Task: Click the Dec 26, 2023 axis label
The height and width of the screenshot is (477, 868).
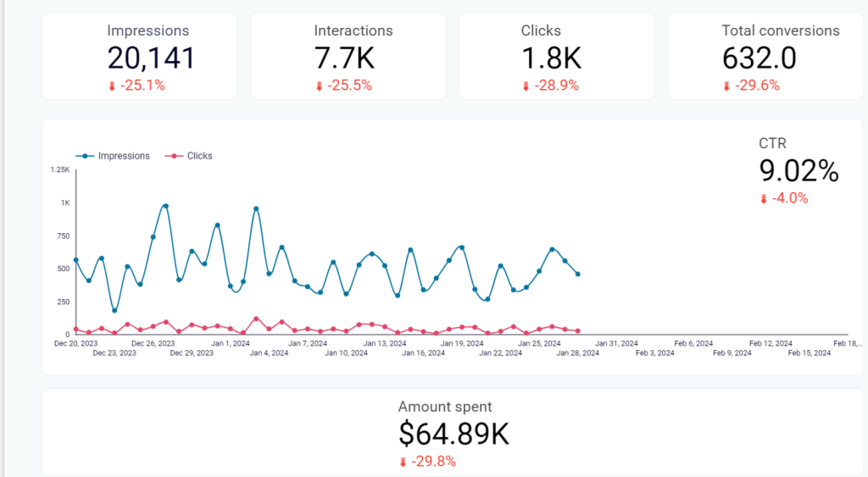Action: pyautogui.click(x=153, y=344)
